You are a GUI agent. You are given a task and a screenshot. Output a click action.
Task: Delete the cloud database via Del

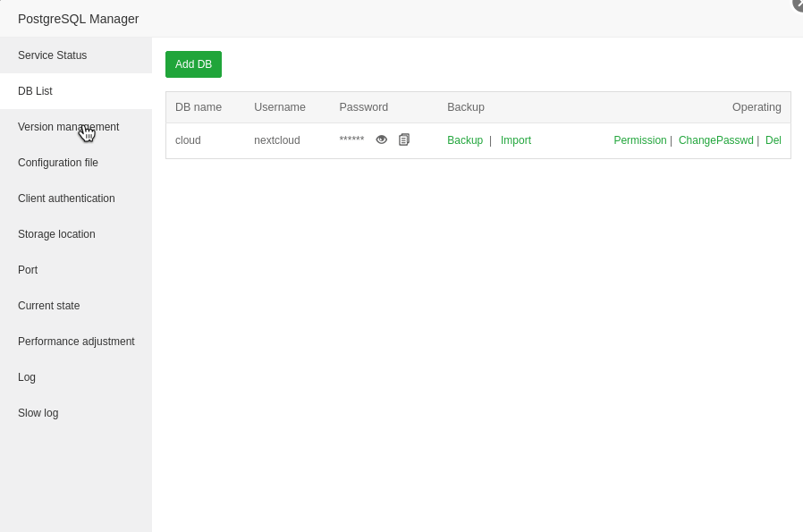773,140
